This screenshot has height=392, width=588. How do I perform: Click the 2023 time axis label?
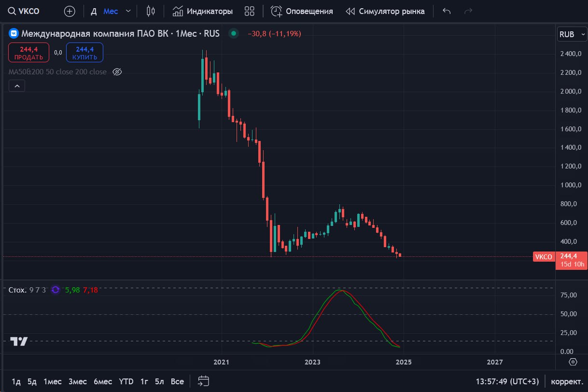(312, 362)
